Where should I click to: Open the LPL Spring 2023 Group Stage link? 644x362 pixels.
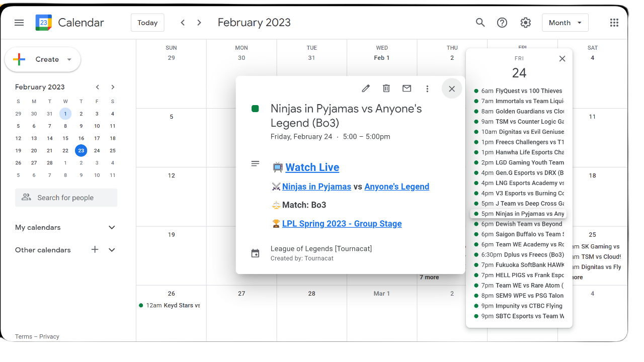coord(342,223)
